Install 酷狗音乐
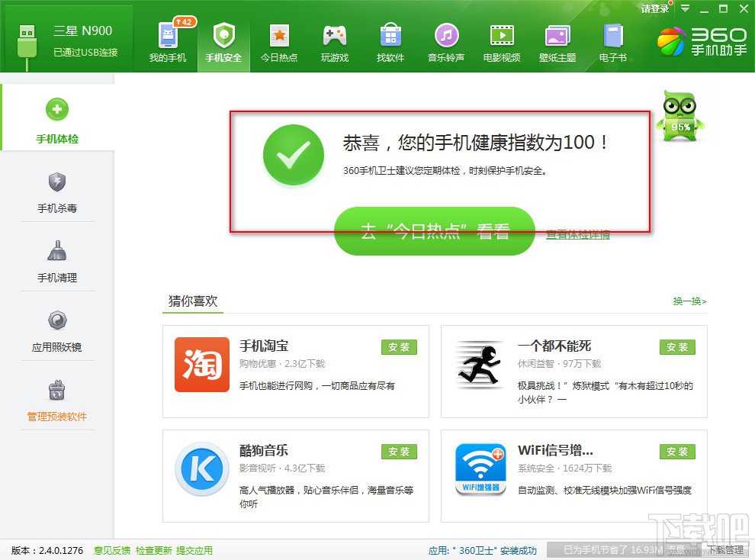Image resolution: width=755 pixels, height=560 pixels. [x=399, y=452]
